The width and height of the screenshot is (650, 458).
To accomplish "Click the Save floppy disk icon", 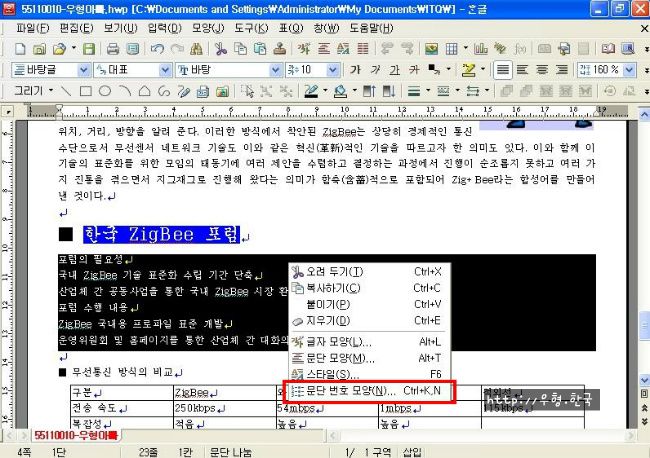I will [89, 49].
